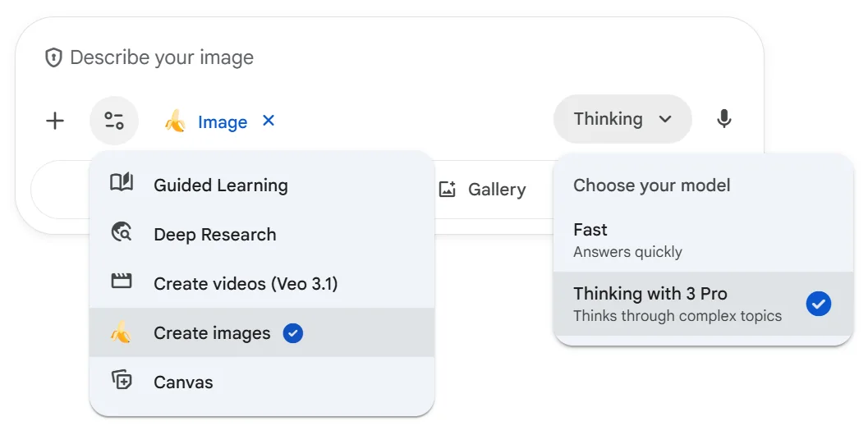868x435 pixels.
Task: Choose Deep Research menu entry
Action: pyautogui.click(x=262, y=234)
